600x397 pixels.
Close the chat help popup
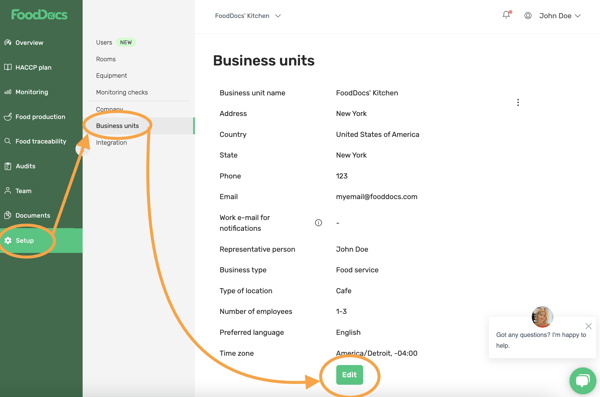click(x=589, y=326)
